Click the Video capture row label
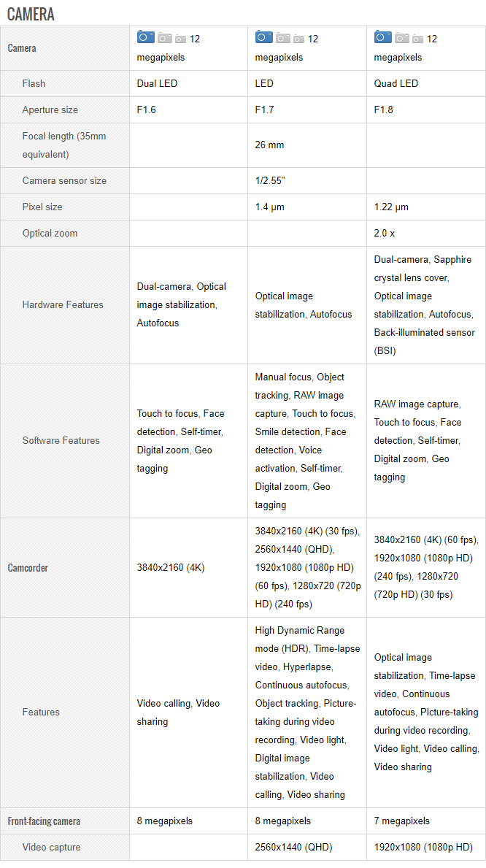The height and width of the screenshot is (868, 486). click(52, 848)
